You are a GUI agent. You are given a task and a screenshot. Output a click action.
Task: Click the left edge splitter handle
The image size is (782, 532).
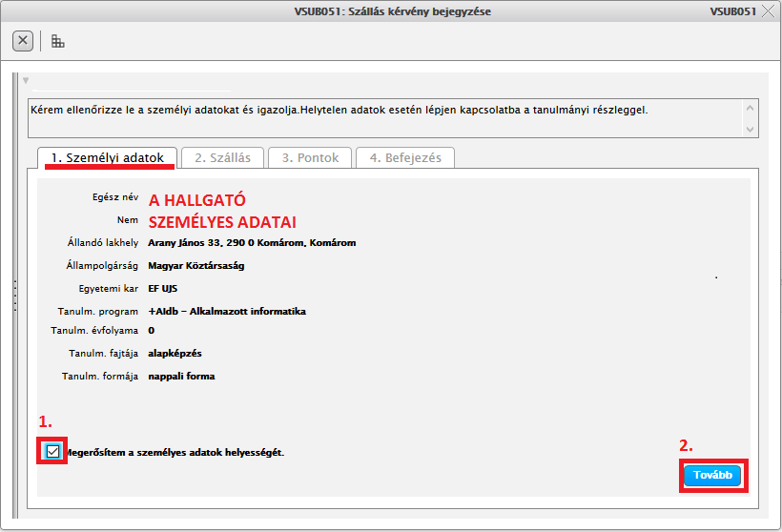(14, 294)
